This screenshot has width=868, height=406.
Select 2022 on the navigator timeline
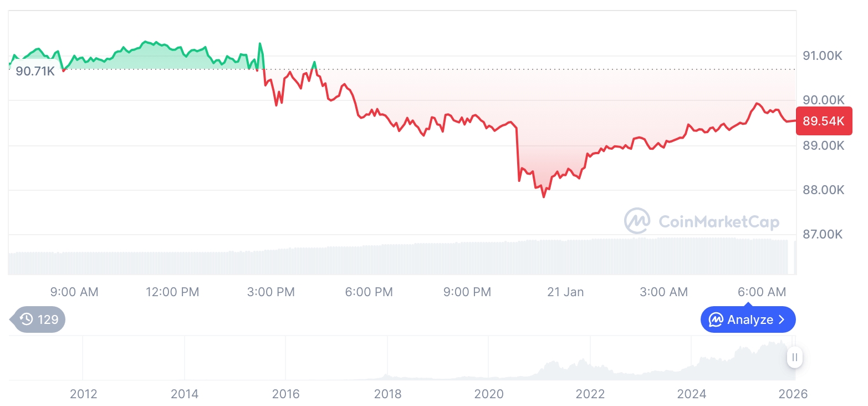point(590,394)
